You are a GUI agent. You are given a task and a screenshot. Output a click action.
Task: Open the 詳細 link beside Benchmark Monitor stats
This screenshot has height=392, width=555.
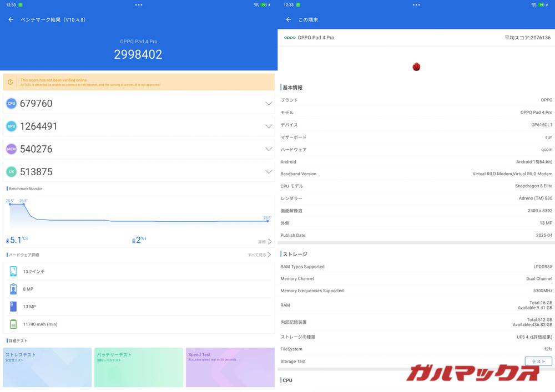(x=262, y=241)
